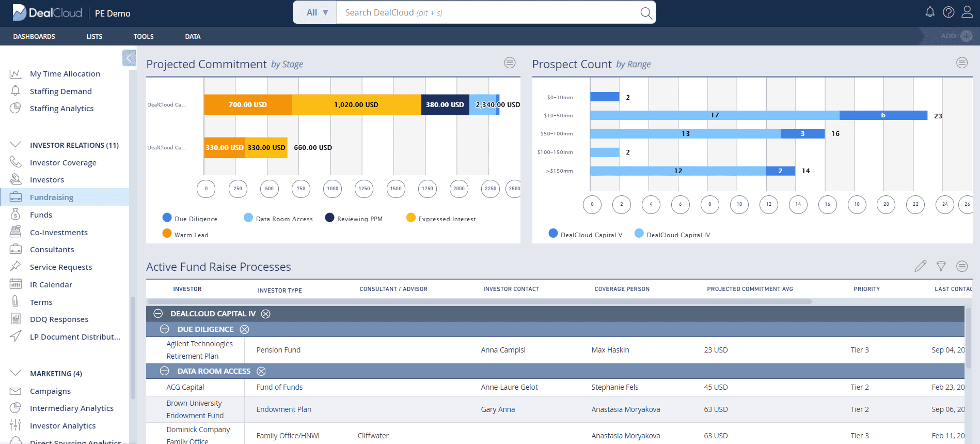The image size is (980, 444).
Task: Click the dark 380.00 USD bar segment
Action: (445, 104)
